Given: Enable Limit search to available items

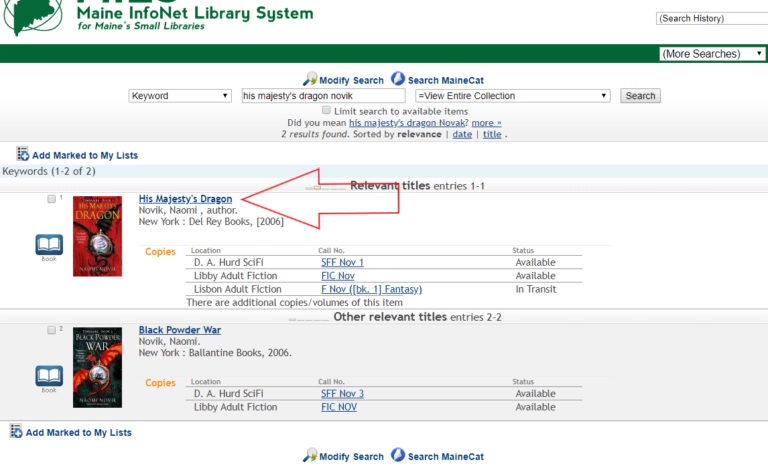Looking at the screenshot, I should pyautogui.click(x=326, y=110).
